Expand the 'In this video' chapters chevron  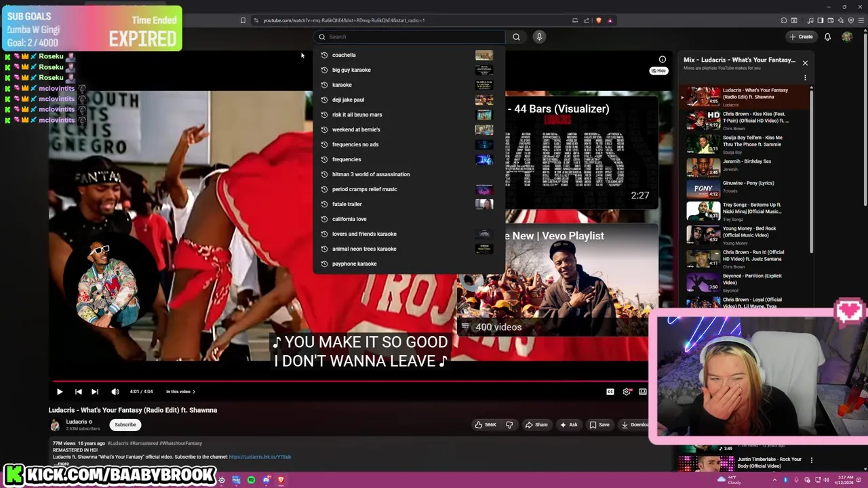[194, 392]
